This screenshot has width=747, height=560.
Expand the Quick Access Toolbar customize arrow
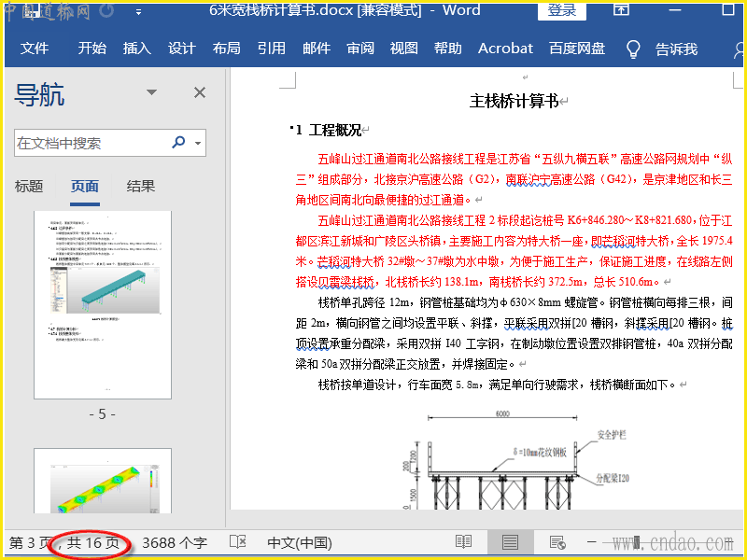point(138,12)
